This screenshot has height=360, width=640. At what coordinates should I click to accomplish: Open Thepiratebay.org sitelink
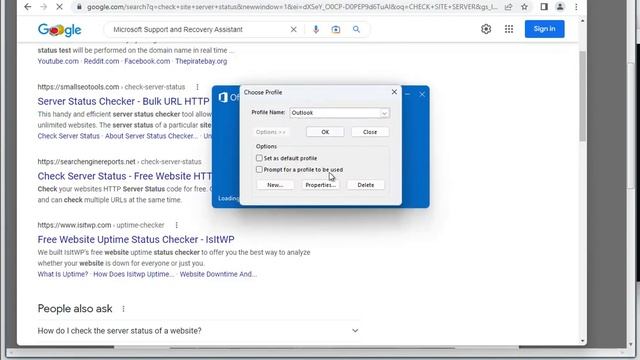201,61
